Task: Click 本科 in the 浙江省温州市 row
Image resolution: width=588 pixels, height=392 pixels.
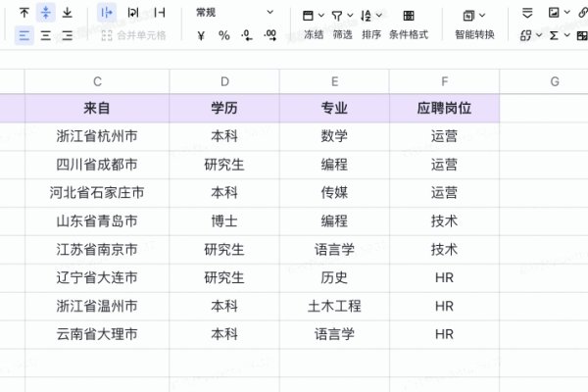Action: [224, 306]
